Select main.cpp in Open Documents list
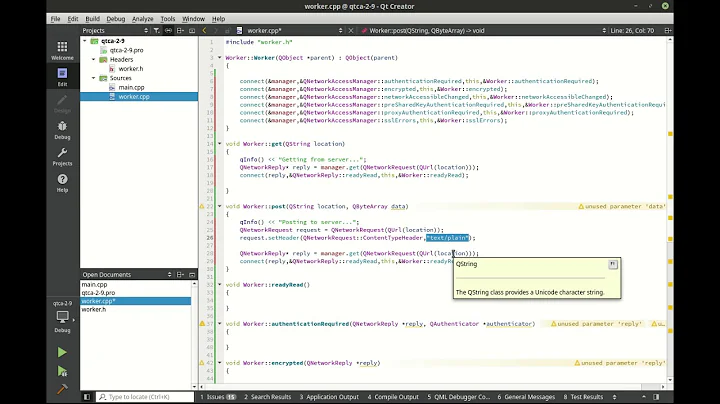Image resolution: width=720 pixels, height=404 pixels. click(x=94, y=285)
